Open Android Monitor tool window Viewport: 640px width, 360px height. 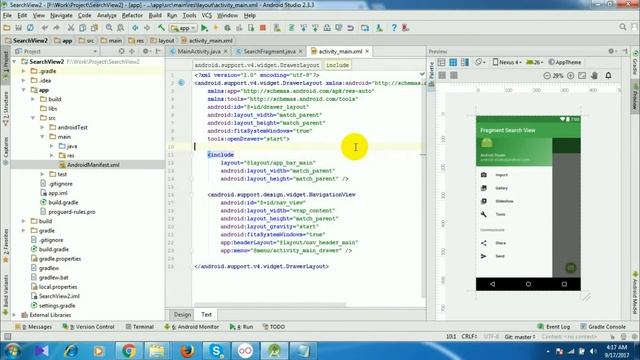pyautogui.click(x=191, y=327)
